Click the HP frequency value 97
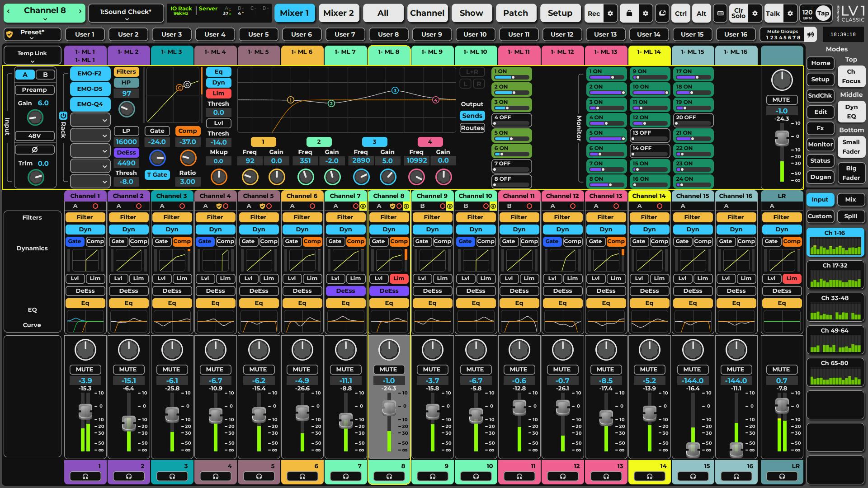Image resolution: width=868 pixels, height=488 pixels. point(126,94)
